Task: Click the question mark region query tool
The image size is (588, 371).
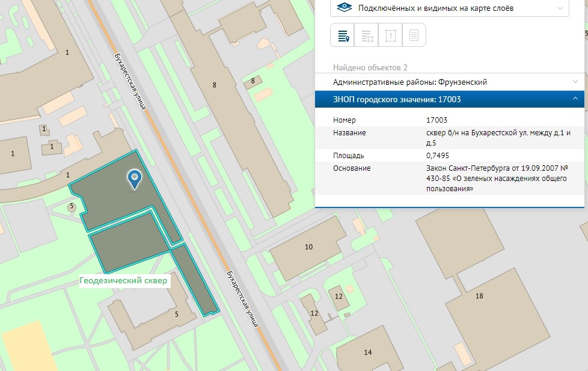Action: [x=390, y=35]
